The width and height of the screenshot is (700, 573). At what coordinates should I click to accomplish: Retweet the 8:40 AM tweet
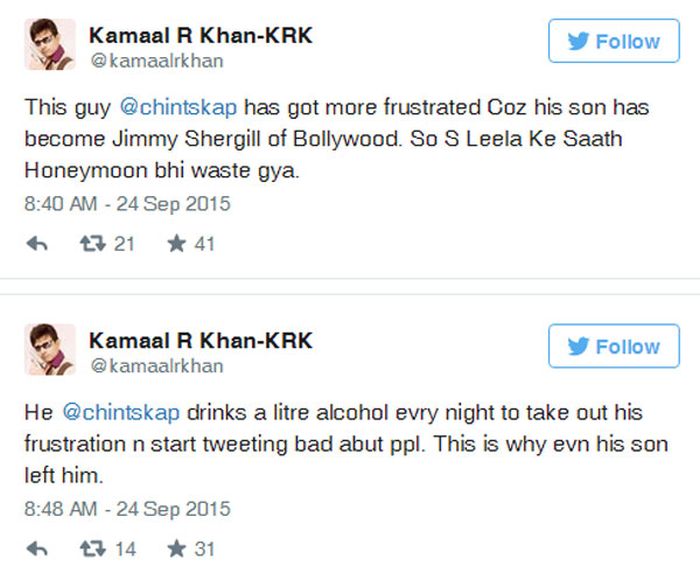[x=91, y=244]
